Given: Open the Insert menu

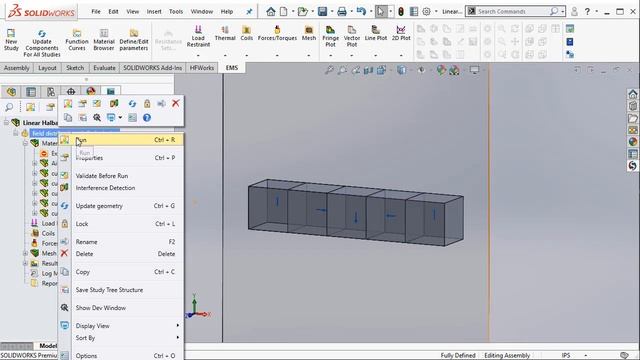Looking at the screenshot, I should (x=154, y=11).
